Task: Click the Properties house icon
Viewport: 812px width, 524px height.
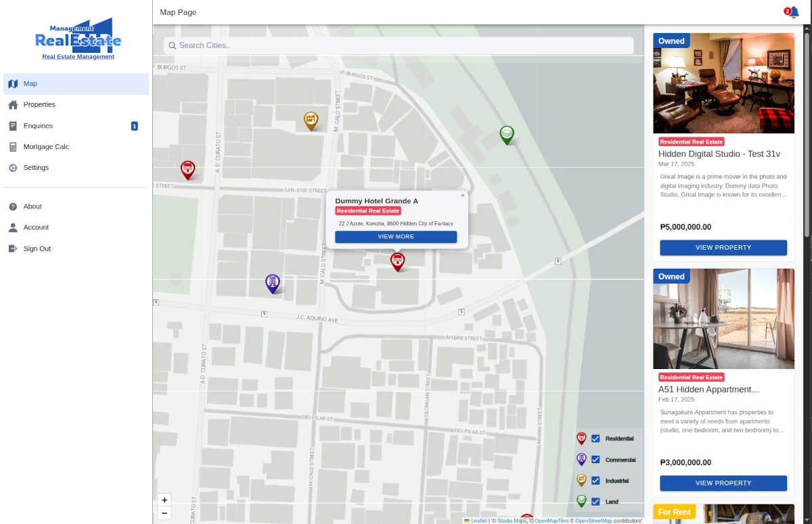Action: pyautogui.click(x=13, y=105)
